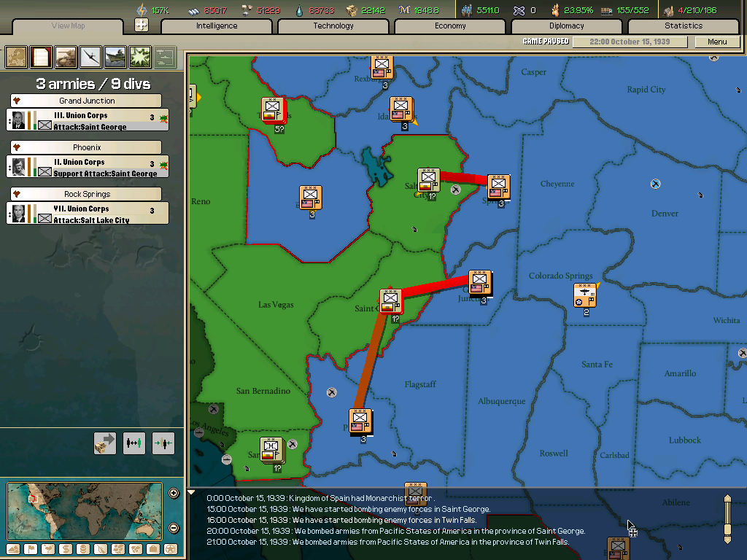
Task: Click the Grand Junction army header
Action: click(86, 100)
